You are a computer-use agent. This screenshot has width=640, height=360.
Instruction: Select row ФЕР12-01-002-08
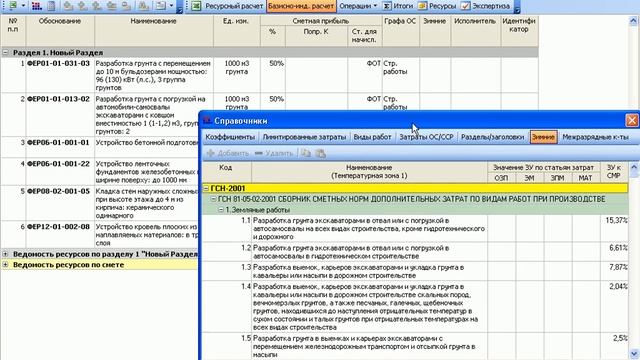point(99,235)
